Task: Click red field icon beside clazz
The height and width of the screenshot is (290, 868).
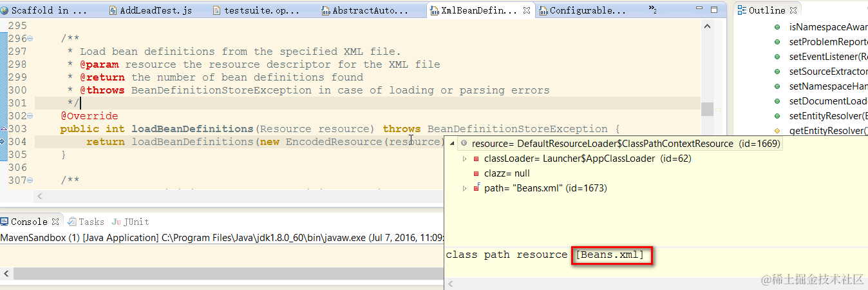Action: tap(476, 173)
